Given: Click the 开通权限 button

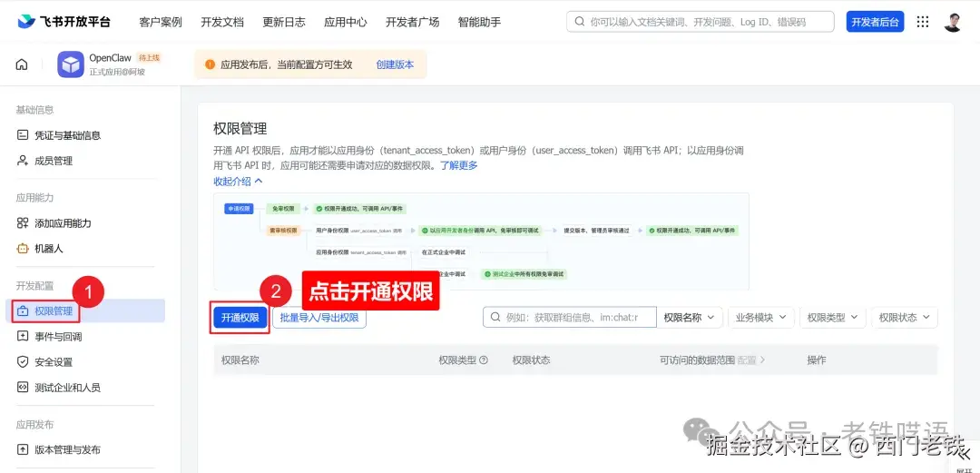Looking at the screenshot, I should click(240, 318).
